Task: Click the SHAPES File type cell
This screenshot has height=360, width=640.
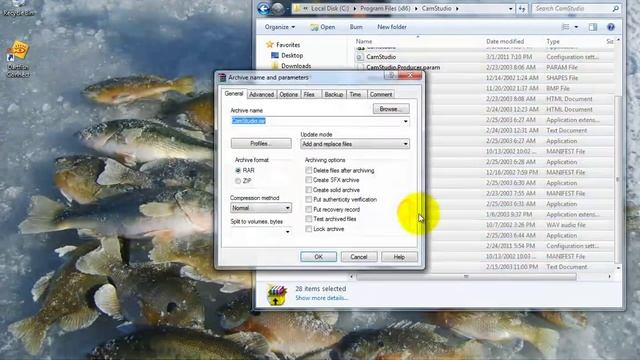Action: (562, 78)
